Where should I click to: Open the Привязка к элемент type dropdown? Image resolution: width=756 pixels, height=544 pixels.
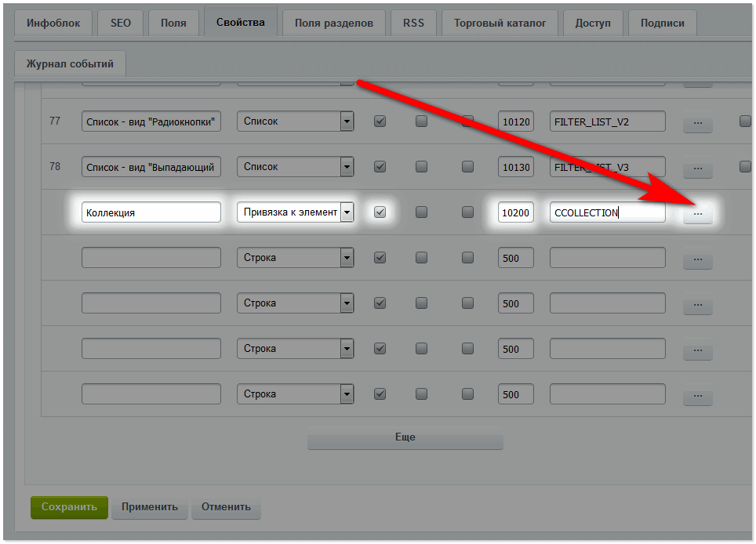[295, 212]
